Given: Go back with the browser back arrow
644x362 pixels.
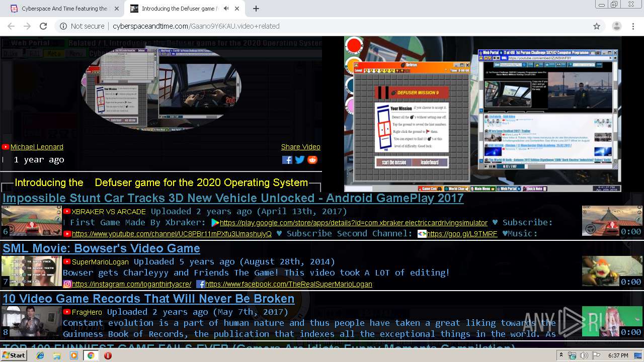Looking at the screenshot, I should [x=11, y=26].
